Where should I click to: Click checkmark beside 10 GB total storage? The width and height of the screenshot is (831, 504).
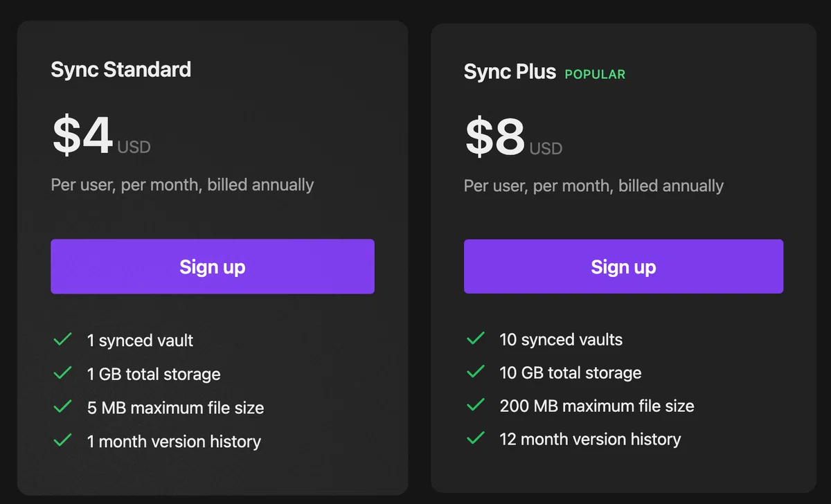pyautogui.click(x=476, y=372)
